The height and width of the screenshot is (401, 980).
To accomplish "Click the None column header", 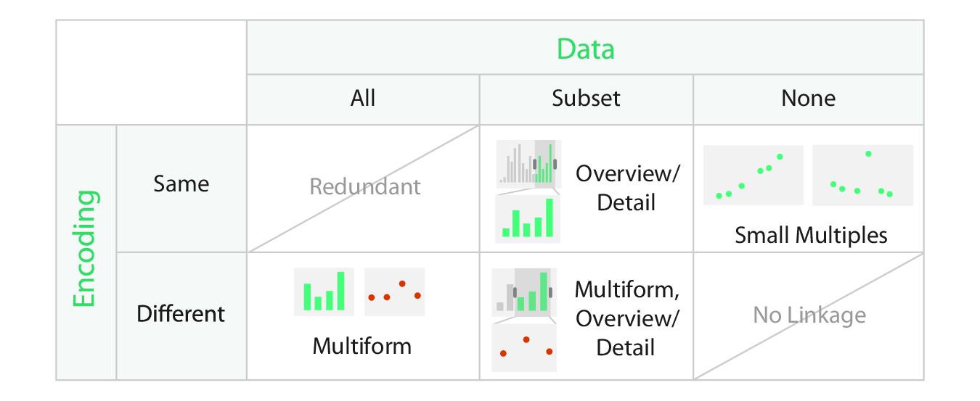I will pos(808,99).
